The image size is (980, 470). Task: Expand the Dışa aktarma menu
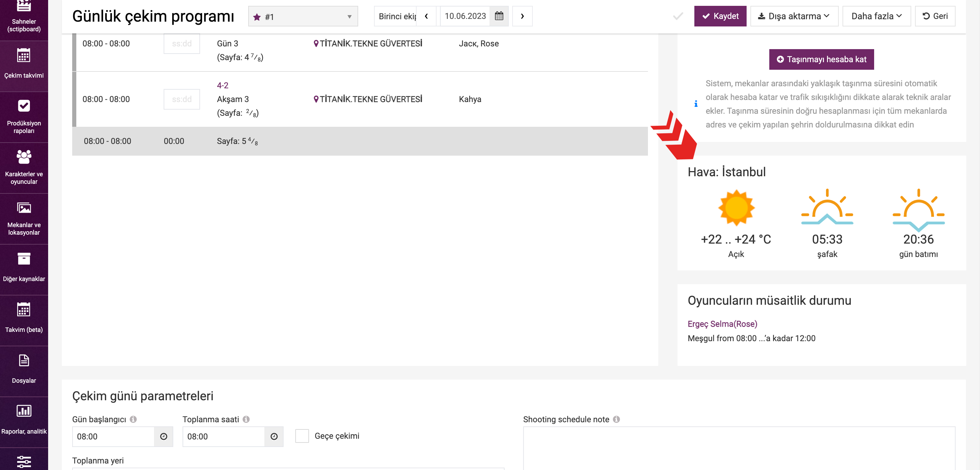[794, 16]
